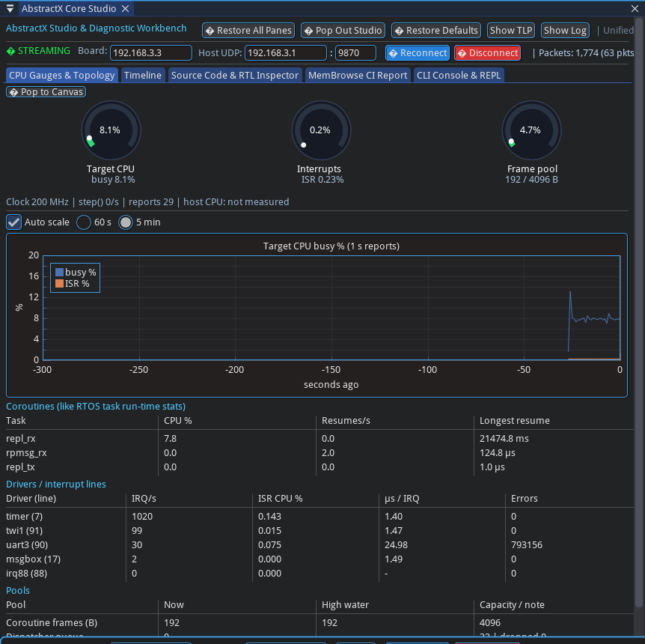Click the µs / IRQ column header
645x644 pixels.
[402, 499]
